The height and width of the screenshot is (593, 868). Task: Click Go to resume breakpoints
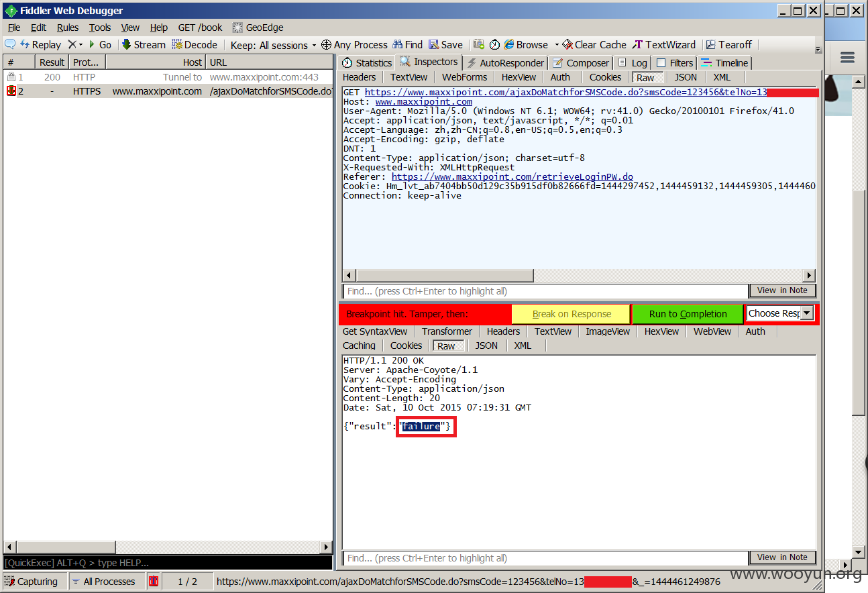click(100, 44)
